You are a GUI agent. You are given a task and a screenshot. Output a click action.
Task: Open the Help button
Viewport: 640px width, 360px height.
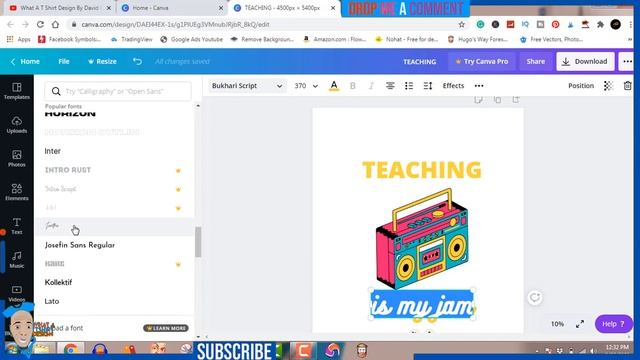[613, 324]
